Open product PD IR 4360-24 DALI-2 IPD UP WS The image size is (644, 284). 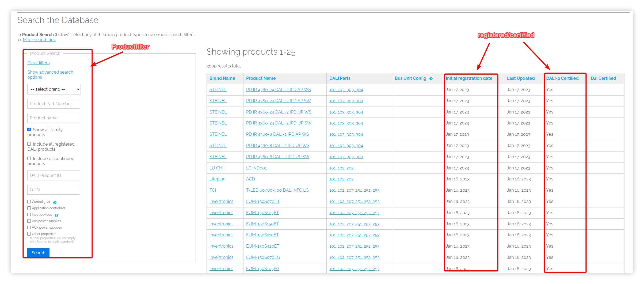pyautogui.click(x=279, y=112)
